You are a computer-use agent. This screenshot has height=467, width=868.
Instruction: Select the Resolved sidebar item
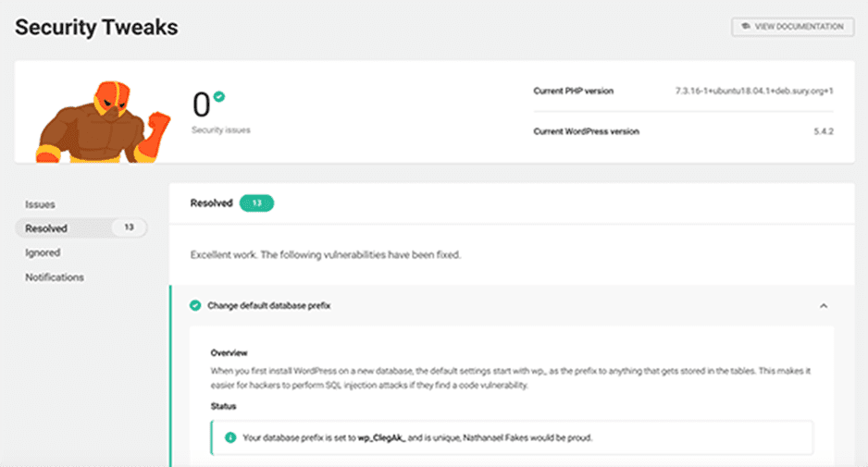coord(81,228)
